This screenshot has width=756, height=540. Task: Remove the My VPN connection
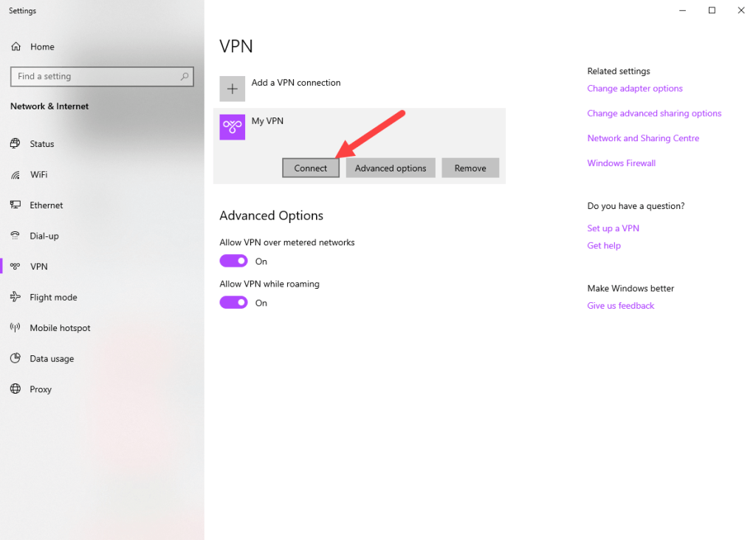point(470,168)
